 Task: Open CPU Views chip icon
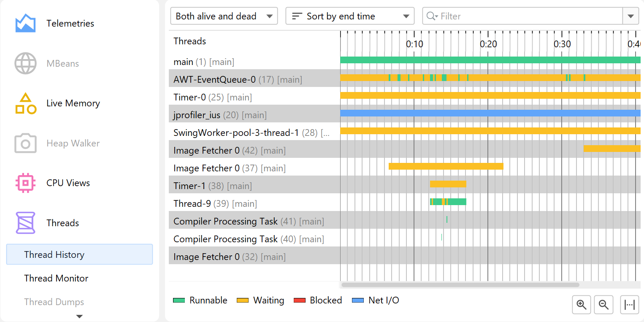point(25,183)
